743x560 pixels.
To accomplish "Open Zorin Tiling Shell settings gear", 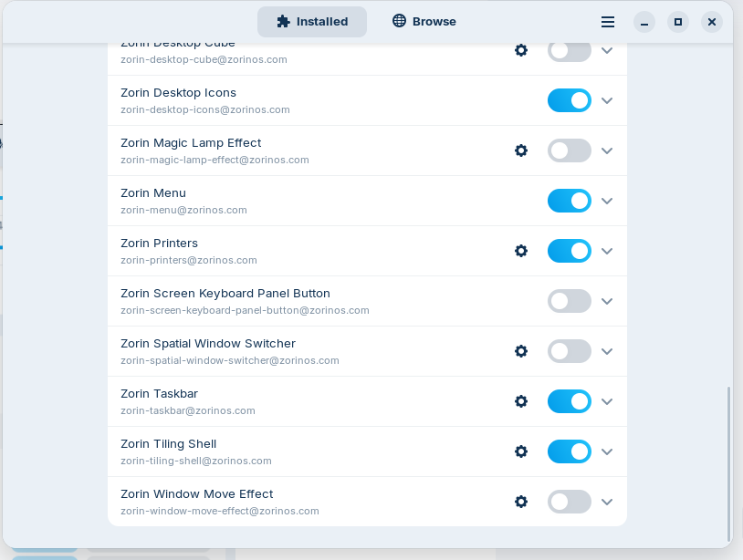I will click(x=521, y=451).
